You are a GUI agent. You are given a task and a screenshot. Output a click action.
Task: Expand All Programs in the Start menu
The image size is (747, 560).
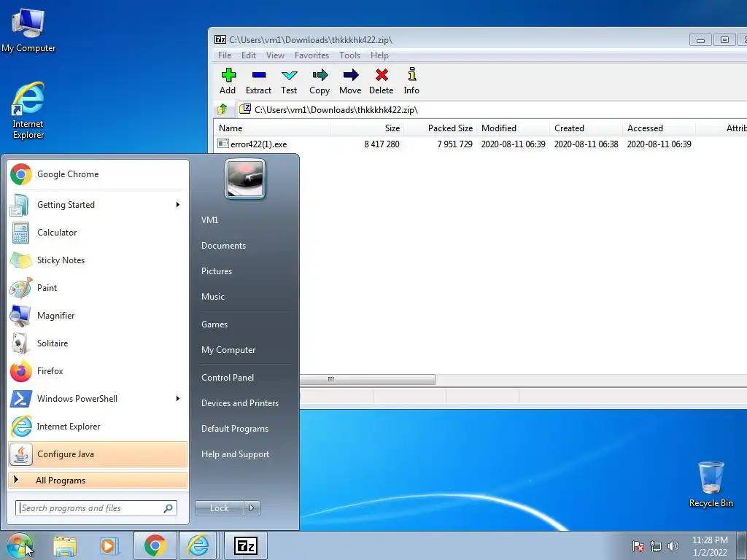(x=98, y=481)
